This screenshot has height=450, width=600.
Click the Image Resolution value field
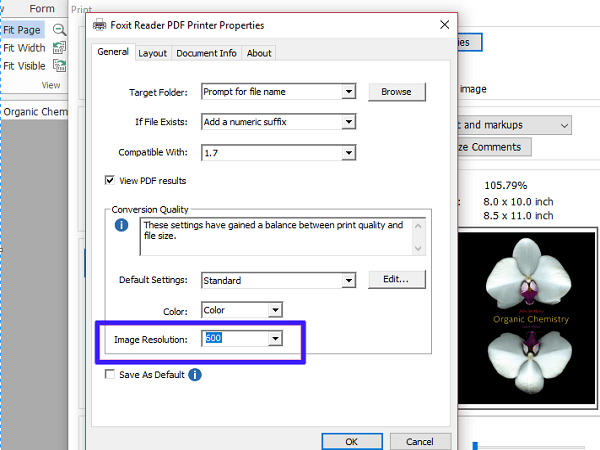[x=234, y=339]
